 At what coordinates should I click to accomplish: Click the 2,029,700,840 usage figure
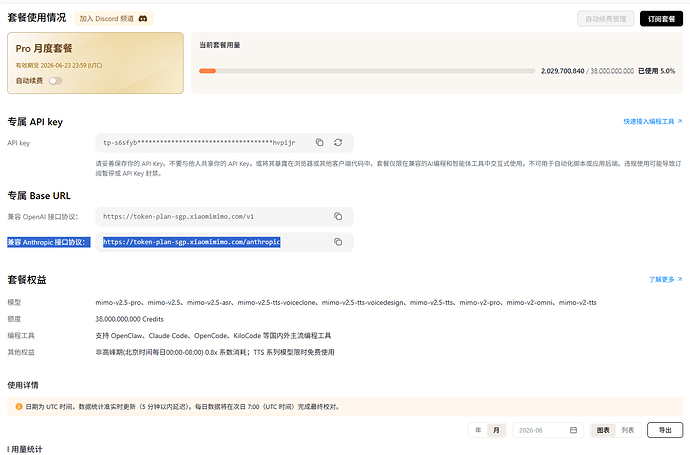(562, 71)
